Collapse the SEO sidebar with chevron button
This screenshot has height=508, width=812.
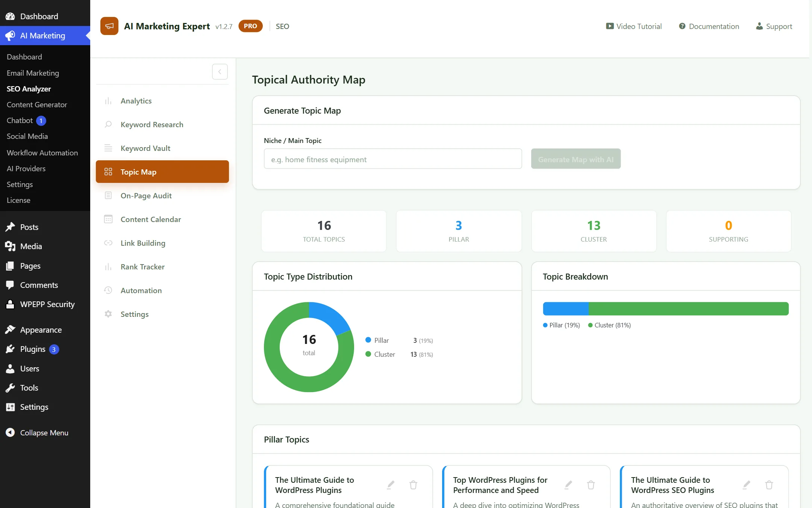point(220,71)
